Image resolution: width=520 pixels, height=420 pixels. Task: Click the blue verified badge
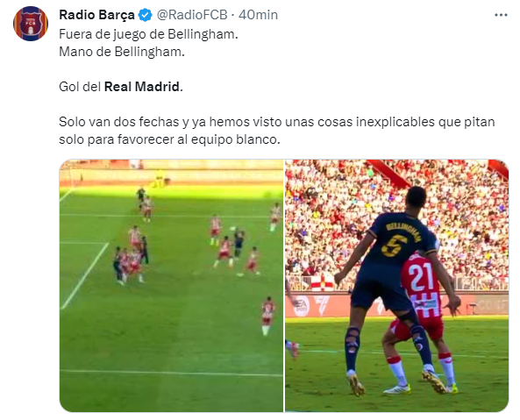point(145,15)
